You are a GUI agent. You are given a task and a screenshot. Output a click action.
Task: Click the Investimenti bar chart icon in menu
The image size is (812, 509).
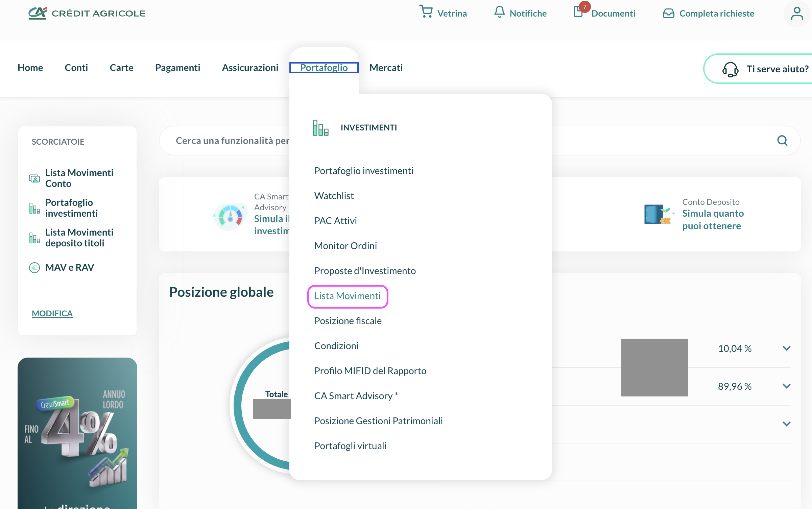point(320,128)
